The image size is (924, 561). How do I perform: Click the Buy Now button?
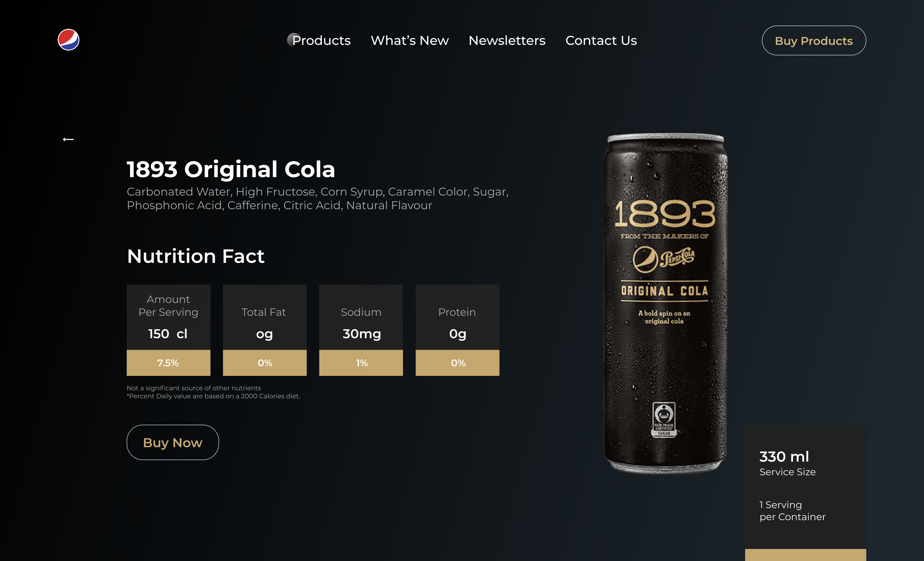coord(172,442)
